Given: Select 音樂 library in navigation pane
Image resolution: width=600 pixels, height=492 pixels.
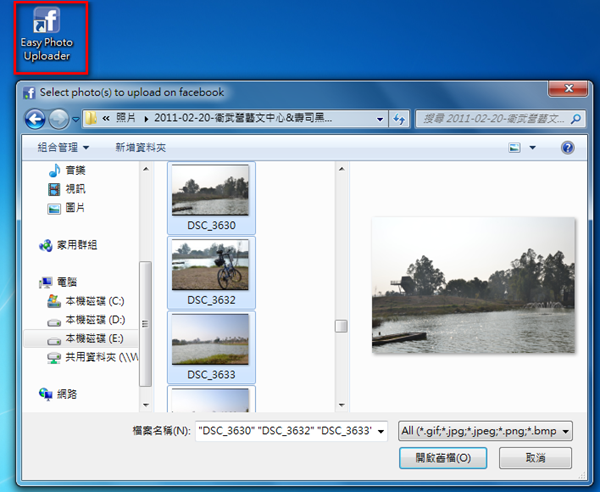Looking at the screenshot, I should 67,170.
